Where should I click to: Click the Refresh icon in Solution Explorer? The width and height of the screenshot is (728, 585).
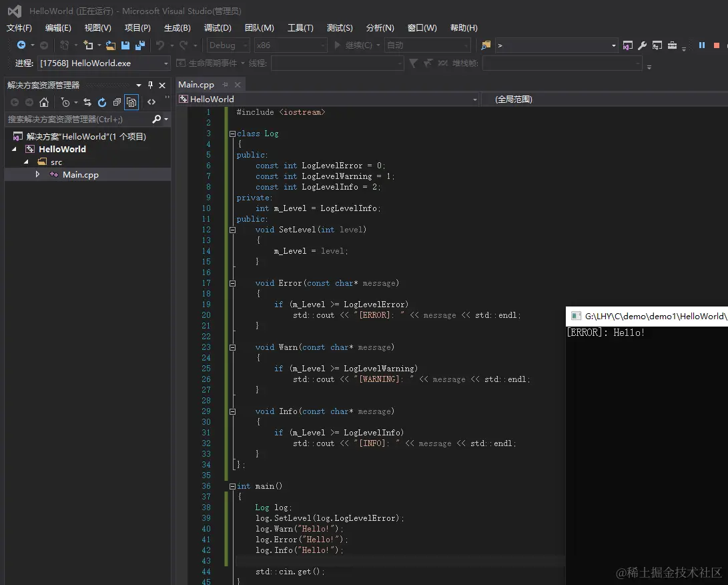[x=102, y=102]
